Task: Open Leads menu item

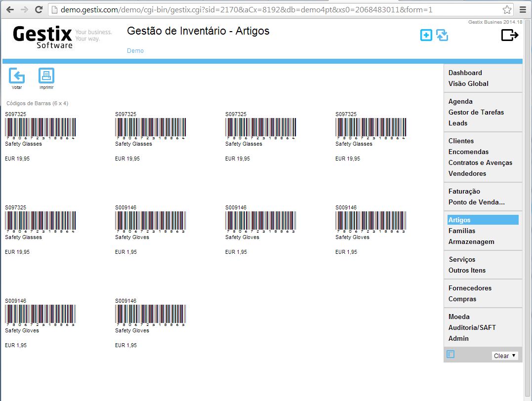Action: pos(458,123)
